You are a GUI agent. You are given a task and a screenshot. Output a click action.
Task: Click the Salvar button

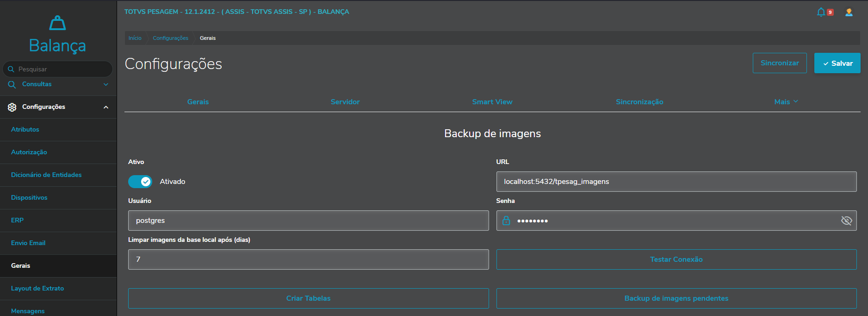837,63
